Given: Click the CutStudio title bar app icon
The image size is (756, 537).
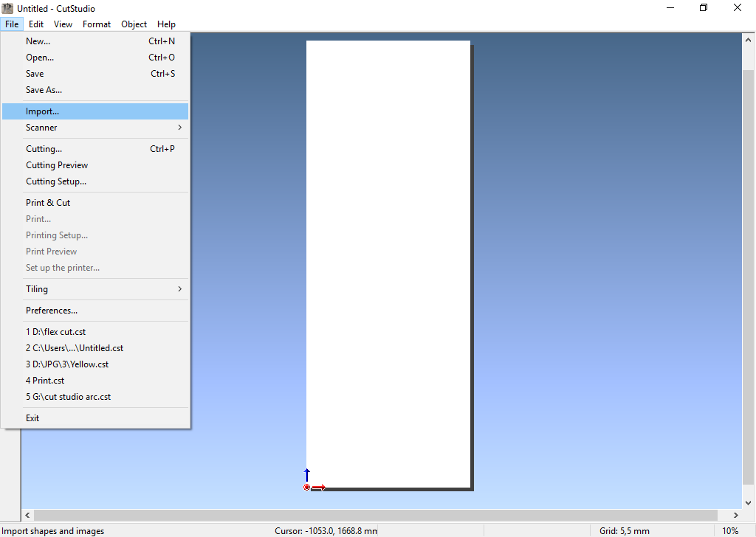Looking at the screenshot, I should coord(7,8).
